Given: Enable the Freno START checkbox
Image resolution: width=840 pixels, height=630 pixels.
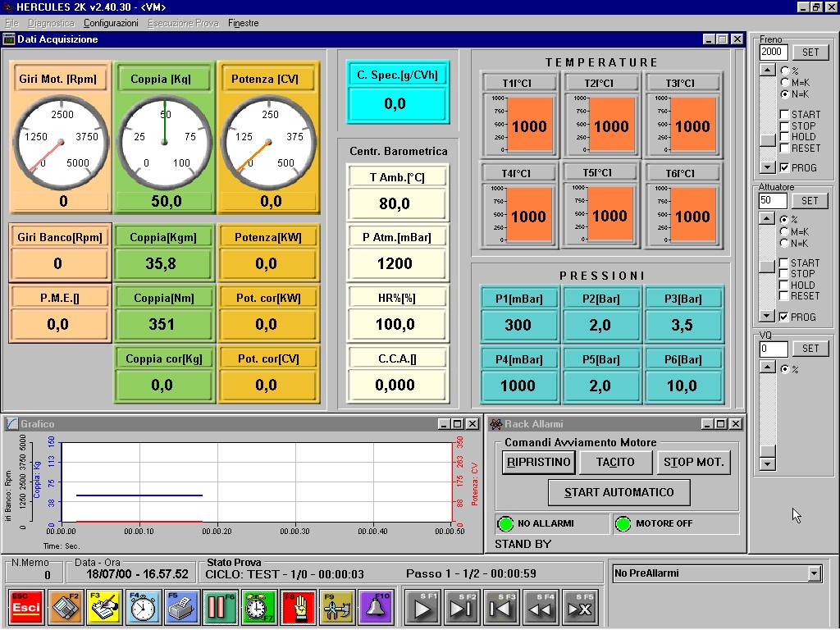Looking at the screenshot, I should [784, 115].
